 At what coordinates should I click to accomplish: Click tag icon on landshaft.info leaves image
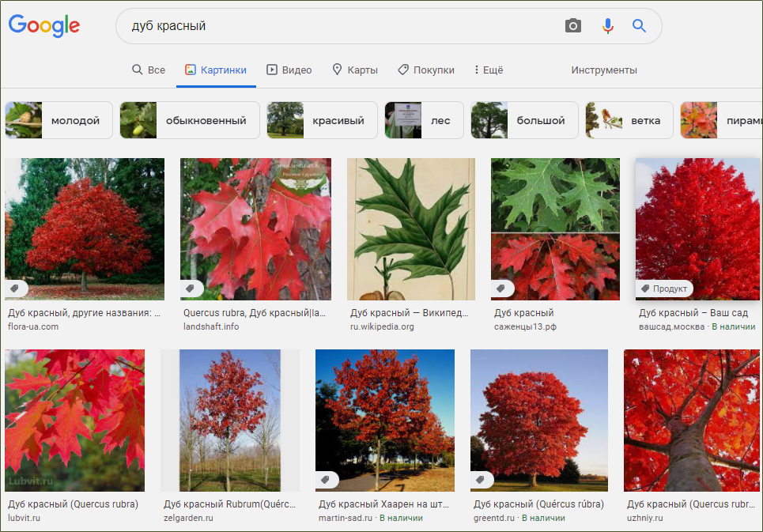191,289
